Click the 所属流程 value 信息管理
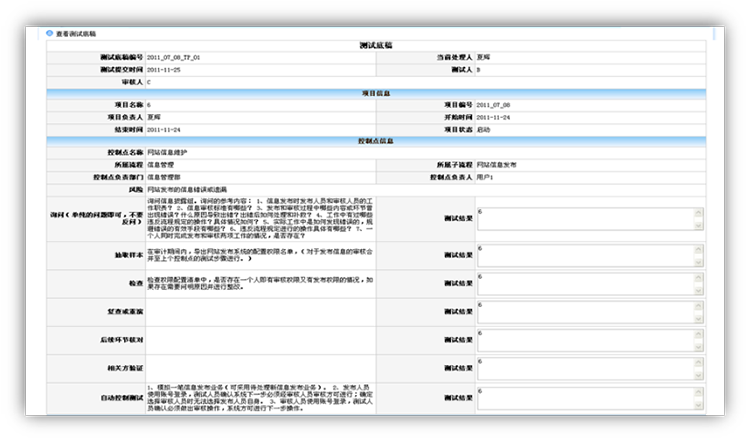The width and height of the screenshot is (750, 442). 160,165
